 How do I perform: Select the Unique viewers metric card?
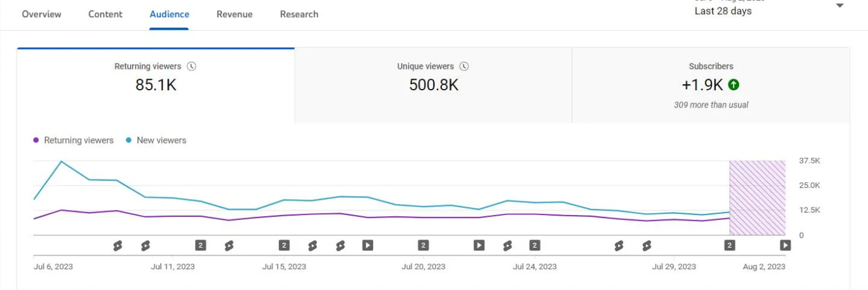point(433,85)
